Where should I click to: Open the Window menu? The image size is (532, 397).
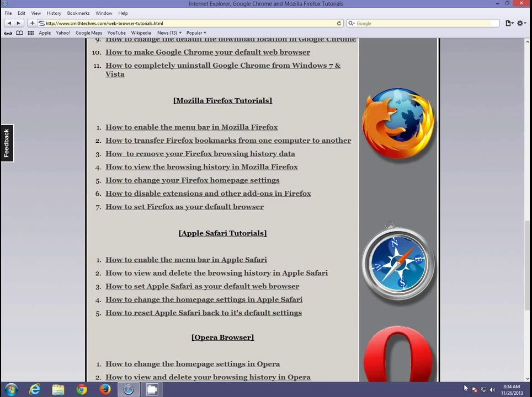[x=104, y=13]
